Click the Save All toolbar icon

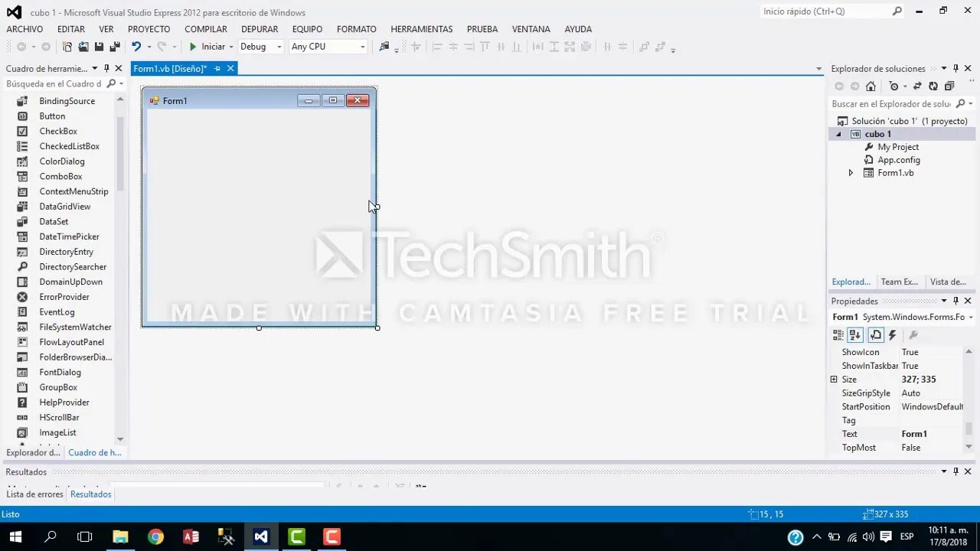point(115,47)
